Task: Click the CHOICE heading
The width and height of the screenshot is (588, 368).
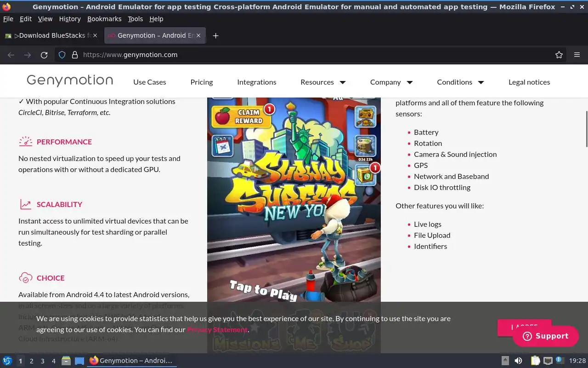Action: (51, 278)
